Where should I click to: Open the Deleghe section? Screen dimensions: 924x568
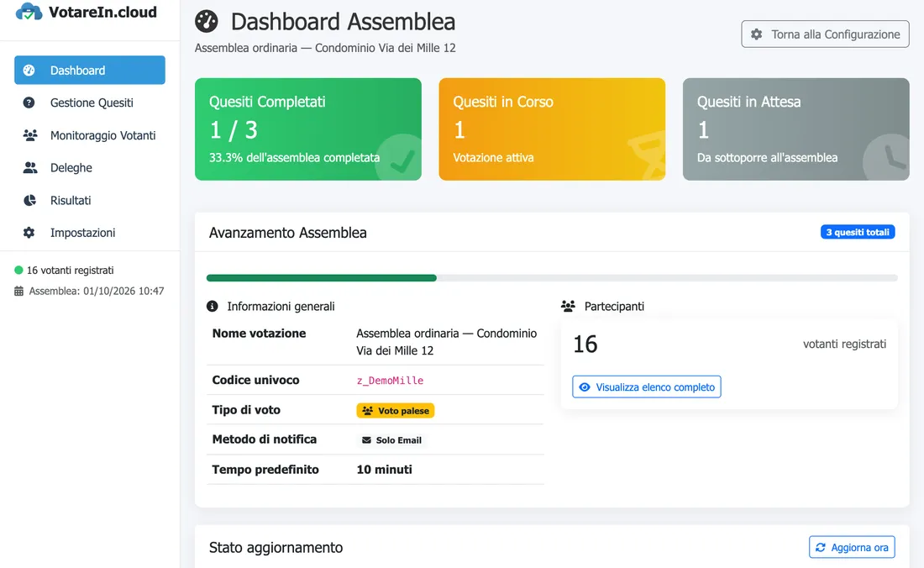point(90,168)
